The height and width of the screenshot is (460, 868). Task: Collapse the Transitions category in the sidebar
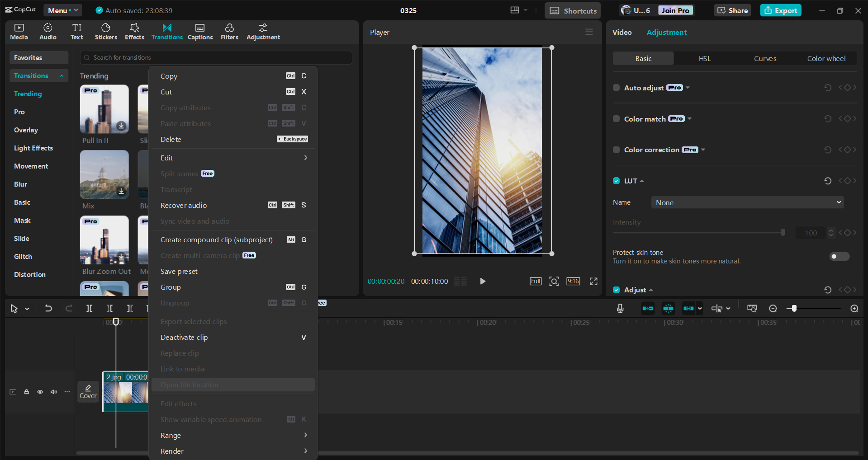click(62, 75)
